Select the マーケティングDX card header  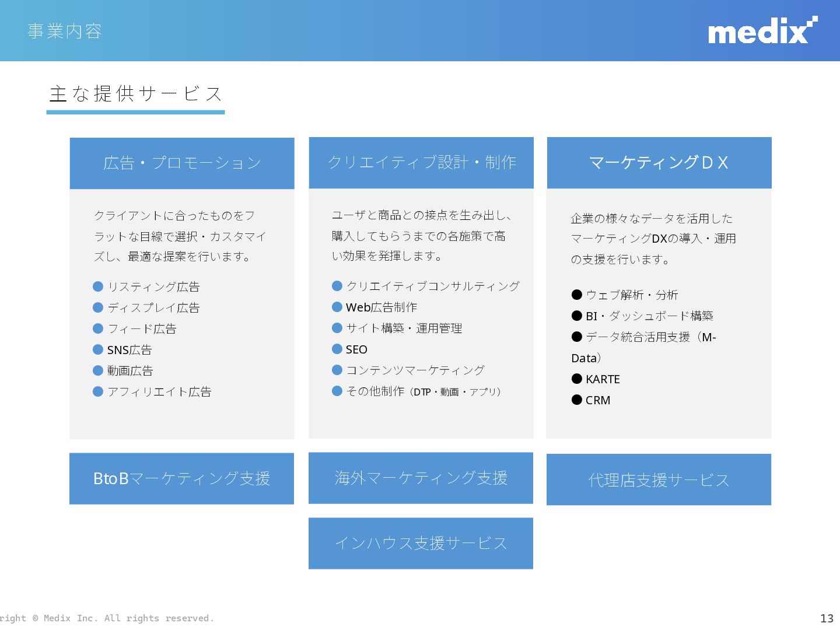click(x=659, y=163)
